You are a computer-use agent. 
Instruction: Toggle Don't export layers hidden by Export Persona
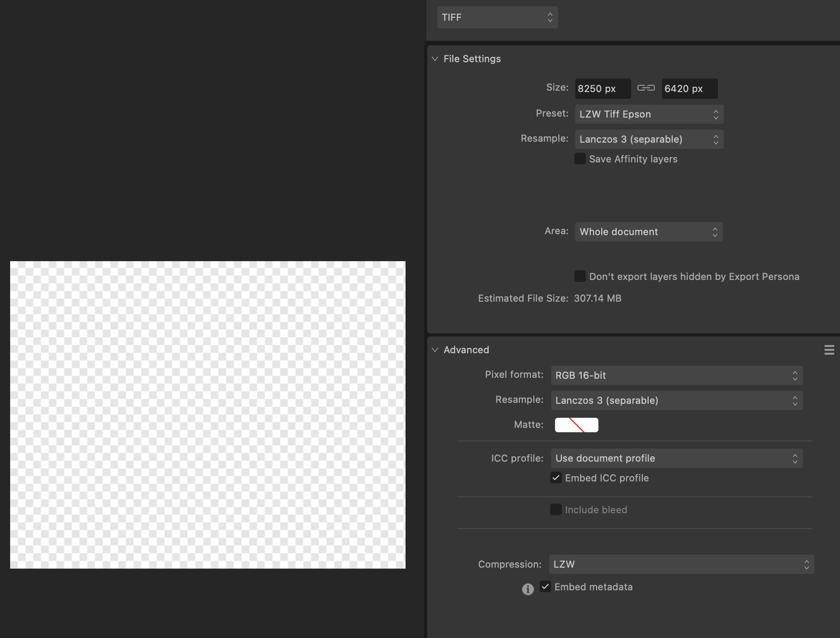click(x=580, y=276)
